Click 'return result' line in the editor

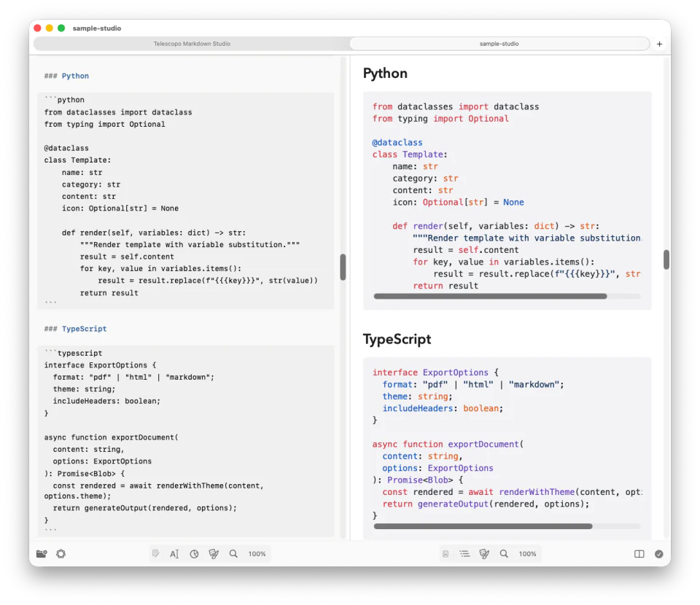[x=109, y=293]
